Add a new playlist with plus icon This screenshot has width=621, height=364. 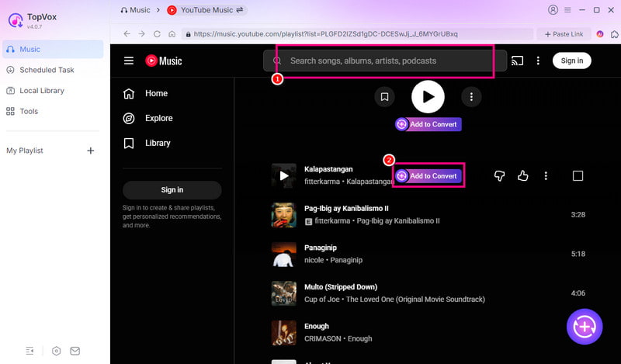coord(91,151)
